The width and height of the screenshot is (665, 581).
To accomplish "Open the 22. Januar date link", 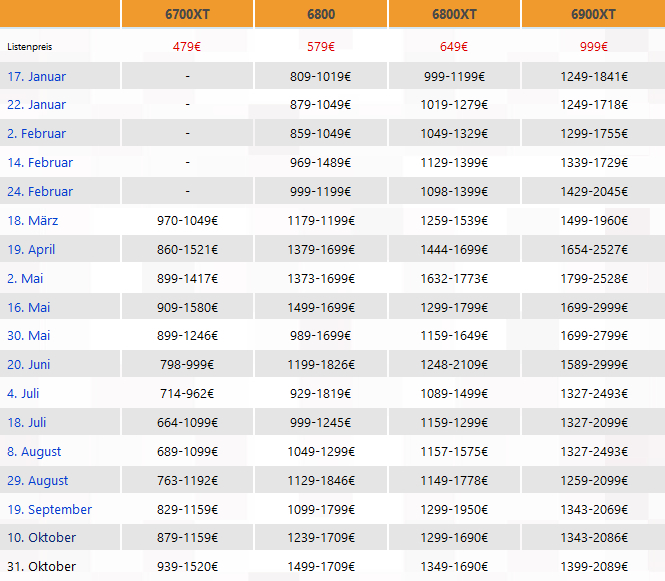I will point(36,104).
